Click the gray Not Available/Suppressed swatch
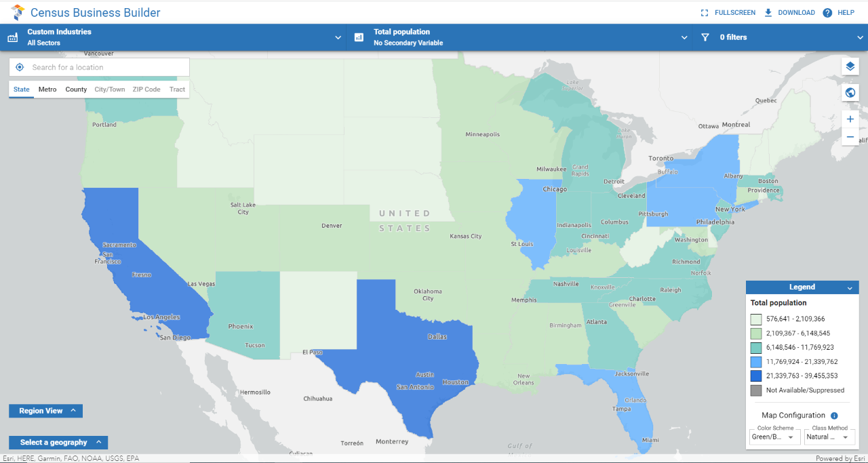The width and height of the screenshot is (868, 463). pyautogui.click(x=756, y=390)
